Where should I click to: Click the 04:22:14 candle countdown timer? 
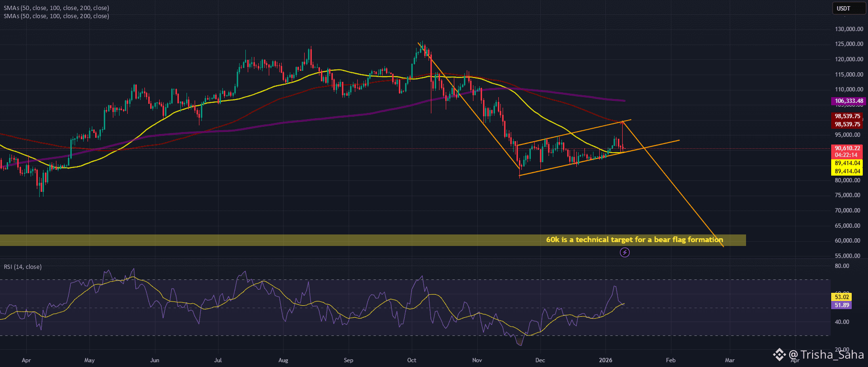point(847,156)
